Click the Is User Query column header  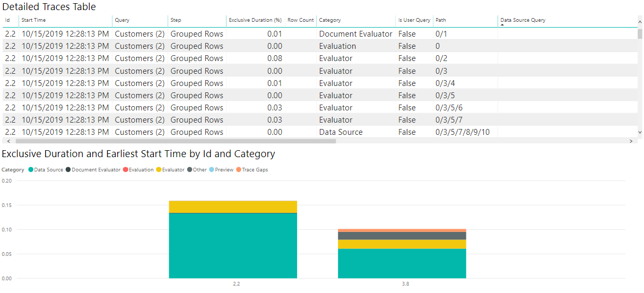click(414, 20)
